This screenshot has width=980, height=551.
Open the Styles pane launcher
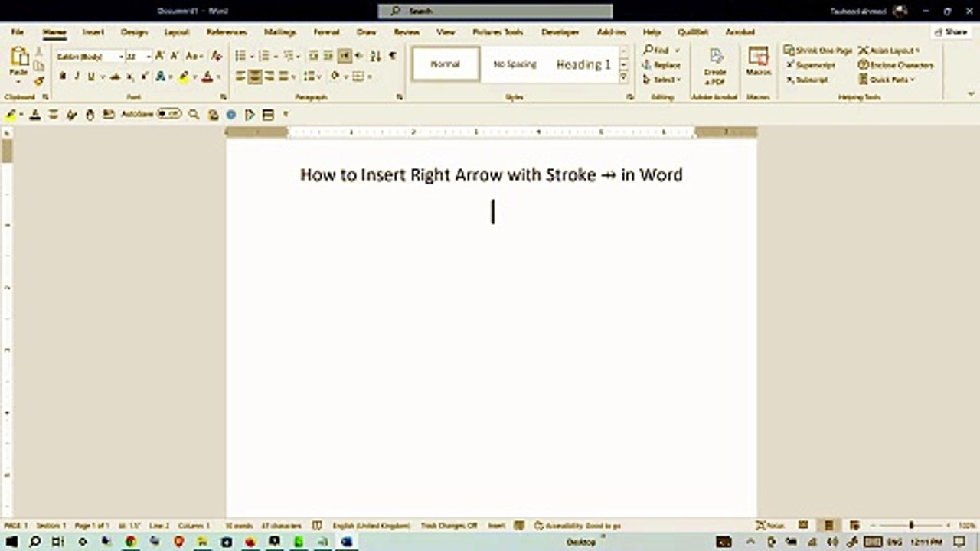[630, 97]
